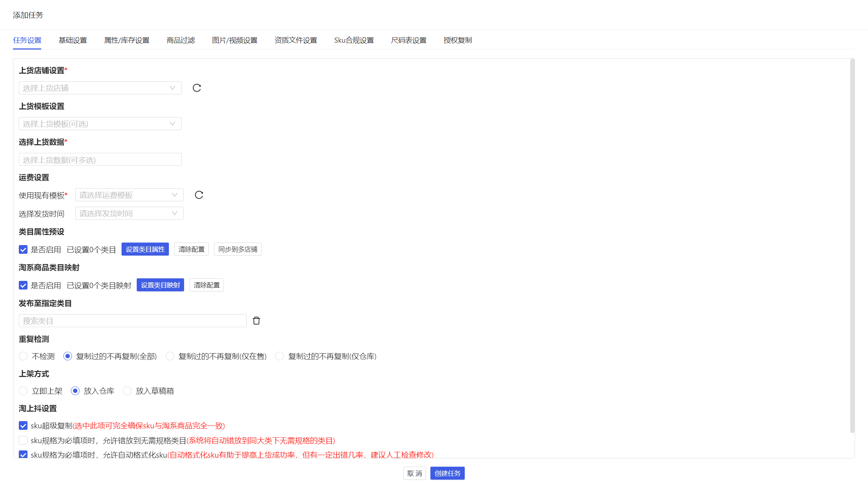
Task: Choose 放入草稿箱 radio option
Action: 127,391
